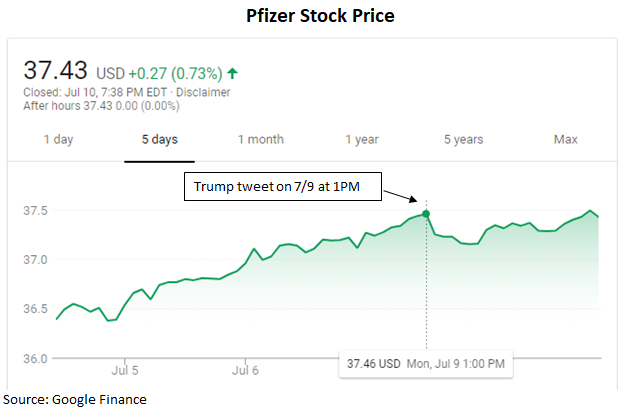Open the 1 month chart range
The width and height of the screenshot is (641, 409).
(x=261, y=139)
